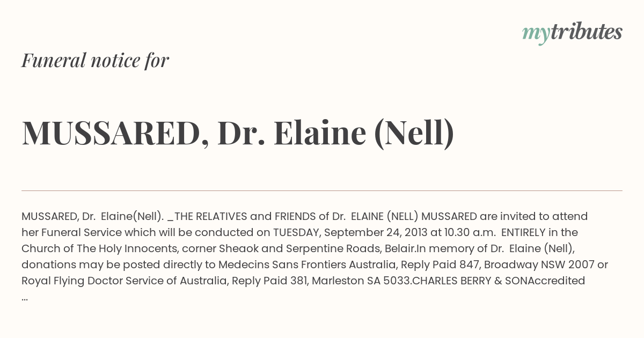This screenshot has height=338, width=644.
Task: Select the 'Funeral notice for' heading
Action: [x=95, y=60]
